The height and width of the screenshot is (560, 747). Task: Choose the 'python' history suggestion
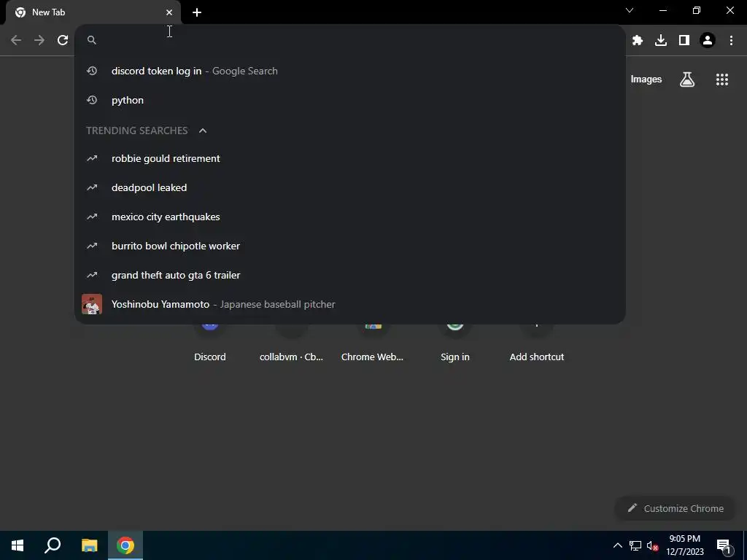coord(349,100)
